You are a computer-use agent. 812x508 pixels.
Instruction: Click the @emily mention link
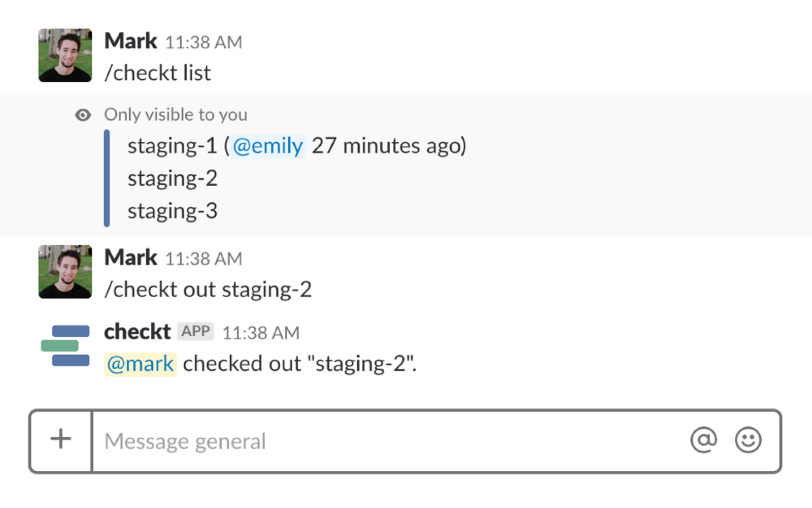(267, 146)
